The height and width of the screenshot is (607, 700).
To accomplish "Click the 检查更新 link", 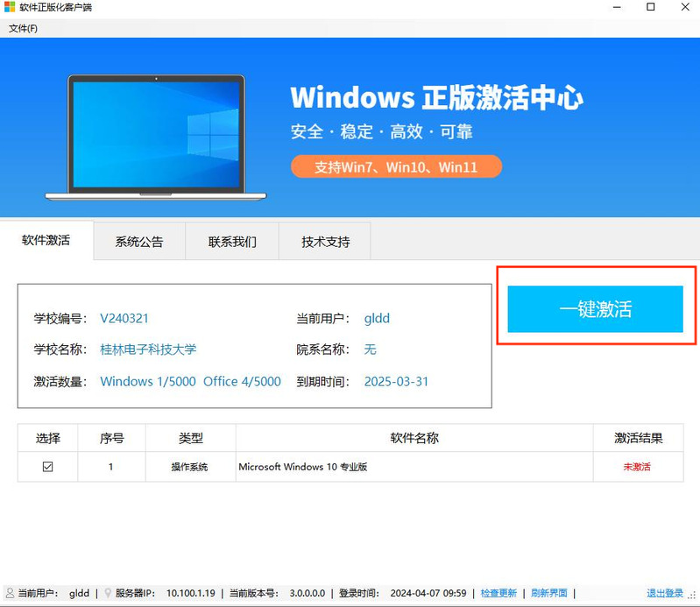I will pos(498,593).
